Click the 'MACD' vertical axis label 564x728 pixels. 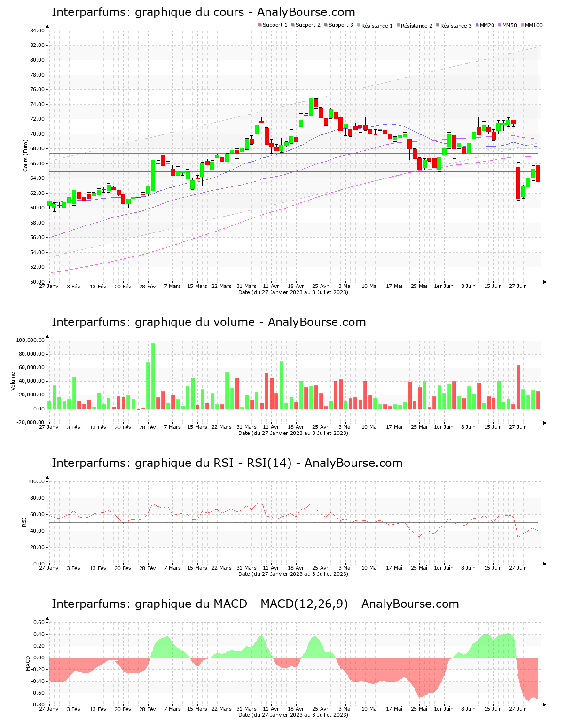28,663
